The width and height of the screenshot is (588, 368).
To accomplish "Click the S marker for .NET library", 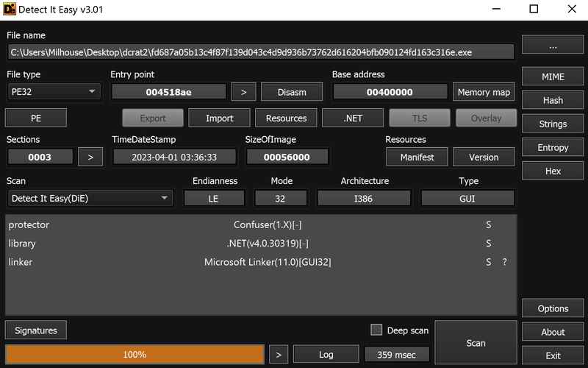I will click(x=488, y=244).
